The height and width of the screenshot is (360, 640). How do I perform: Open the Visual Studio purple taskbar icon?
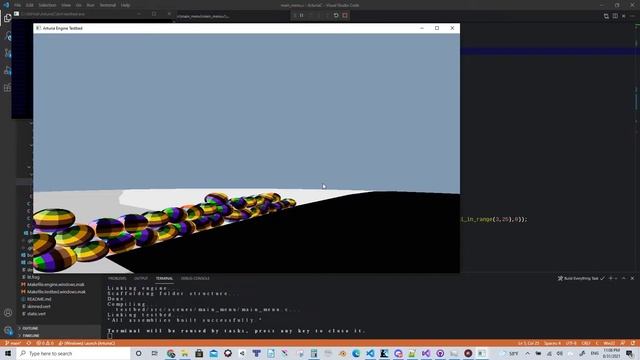[x=426, y=353]
